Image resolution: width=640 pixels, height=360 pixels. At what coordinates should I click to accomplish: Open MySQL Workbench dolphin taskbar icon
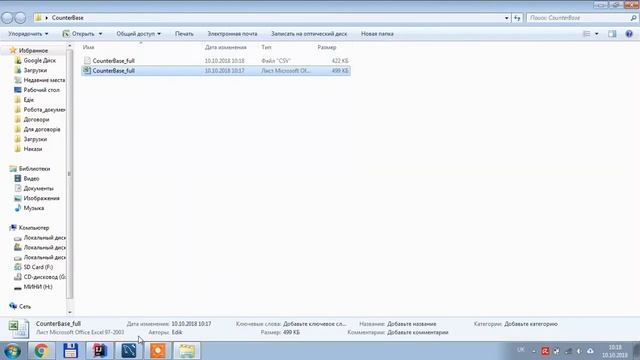tap(129, 351)
